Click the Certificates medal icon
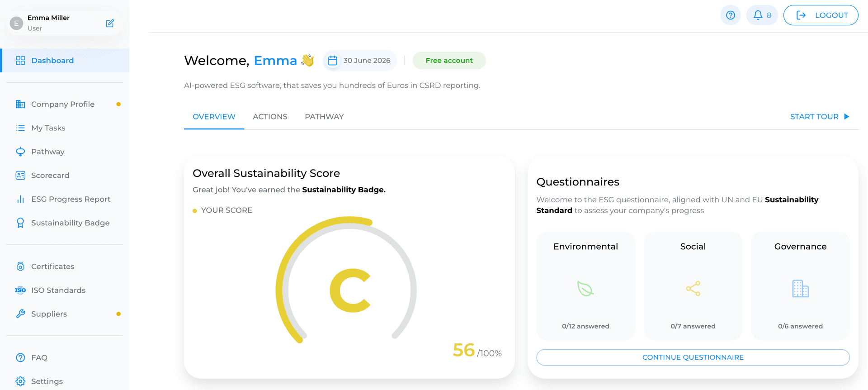Image resolution: width=868 pixels, height=390 pixels. click(x=20, y=266)
